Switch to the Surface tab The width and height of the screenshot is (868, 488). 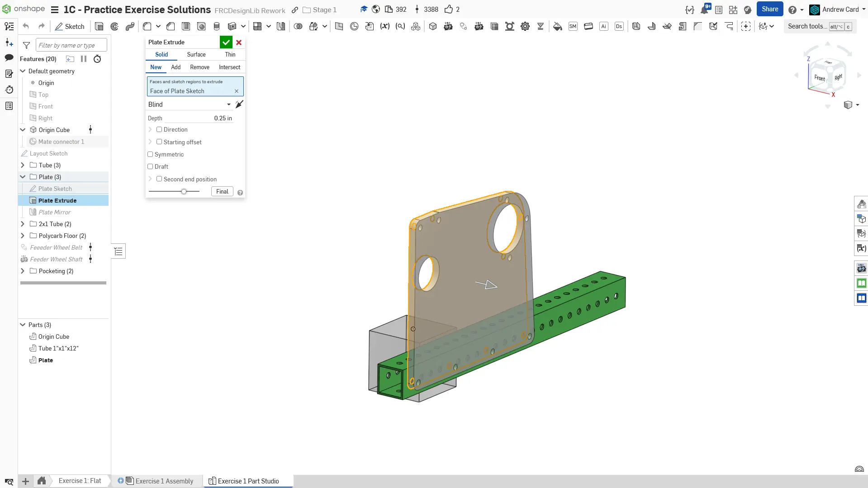coord(196,54)
